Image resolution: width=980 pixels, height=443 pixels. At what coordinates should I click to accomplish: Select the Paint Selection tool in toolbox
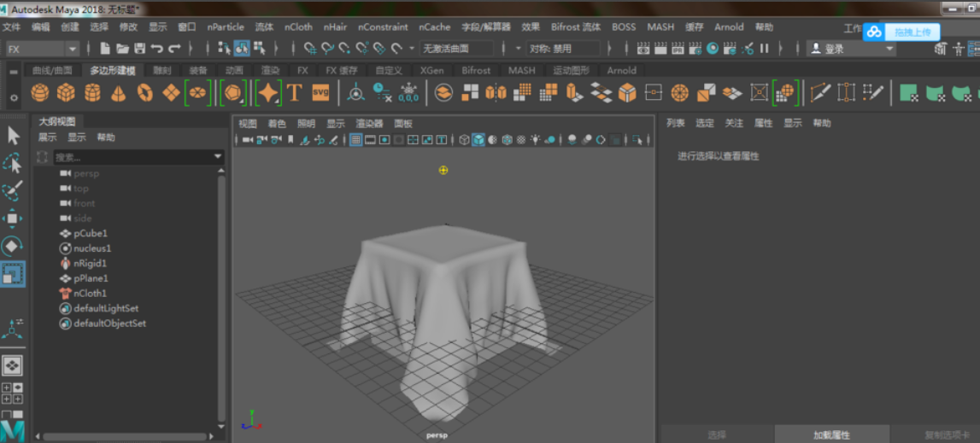(x=13, y=191)
